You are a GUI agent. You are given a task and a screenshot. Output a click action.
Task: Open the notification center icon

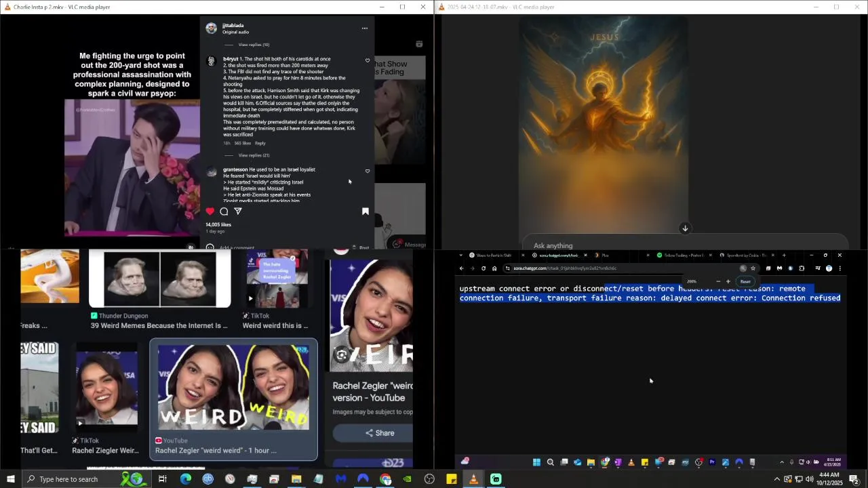pyautogui.click(x=854, y=479)
